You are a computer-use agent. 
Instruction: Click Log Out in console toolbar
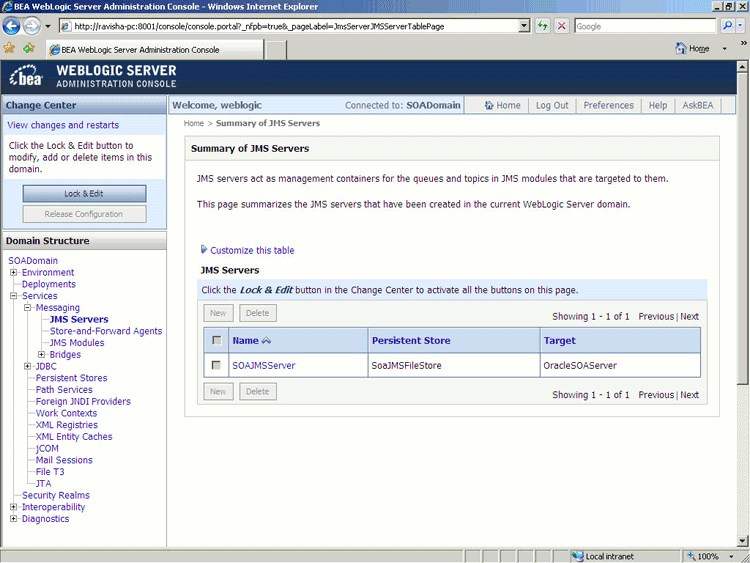coord(552,105)
